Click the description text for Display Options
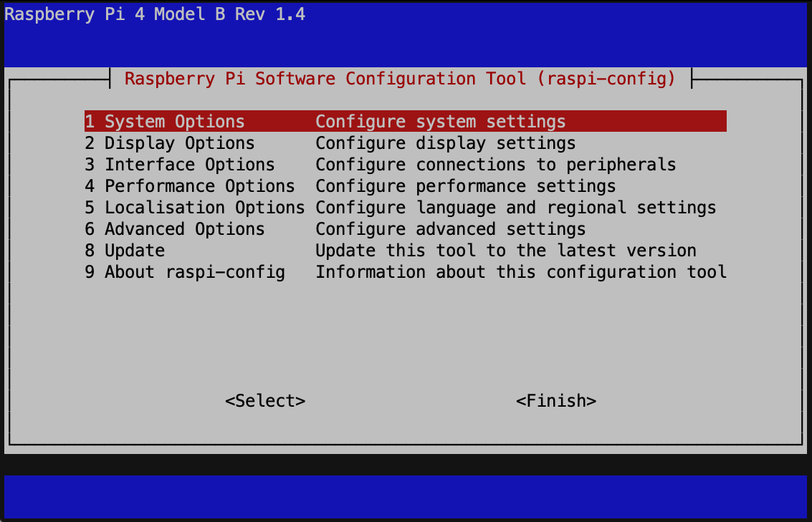 [x=446, y=142]
